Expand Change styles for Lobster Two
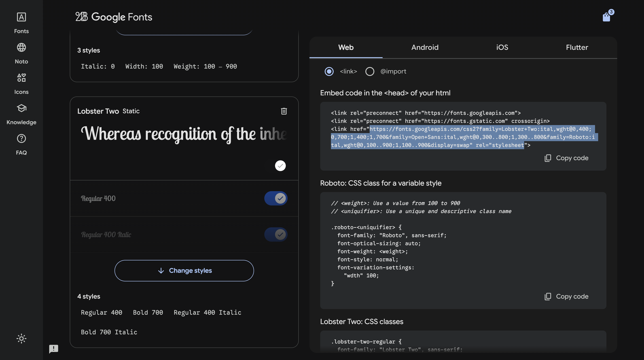This screenshot has height=360, width=644. pyautogui.click(x=184, y=271)
